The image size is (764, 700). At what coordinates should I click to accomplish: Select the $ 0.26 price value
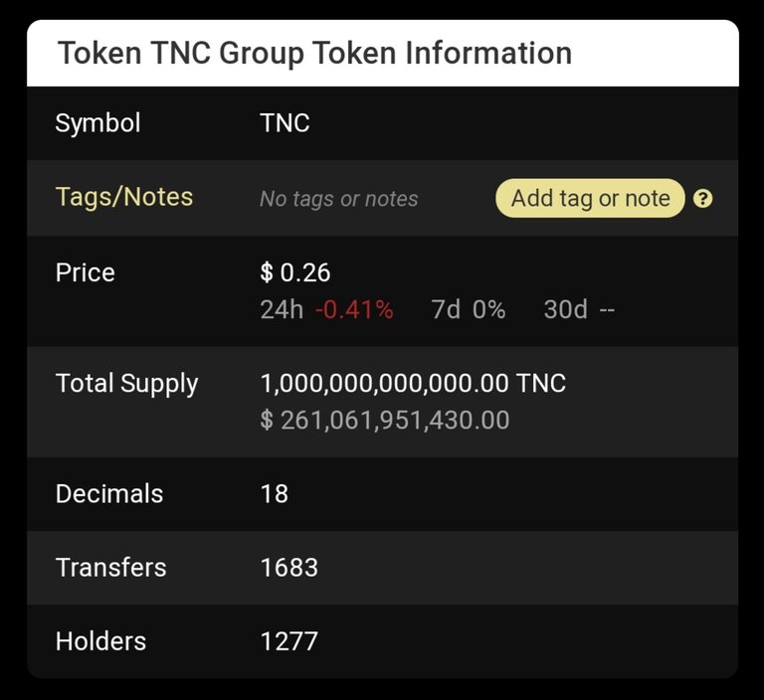[x=295, y=272]
